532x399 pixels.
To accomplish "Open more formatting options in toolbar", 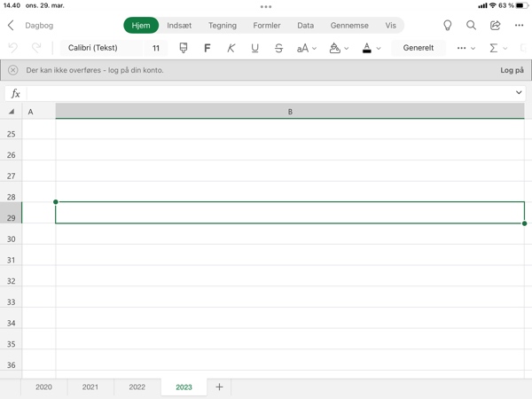I will point(465,48).
